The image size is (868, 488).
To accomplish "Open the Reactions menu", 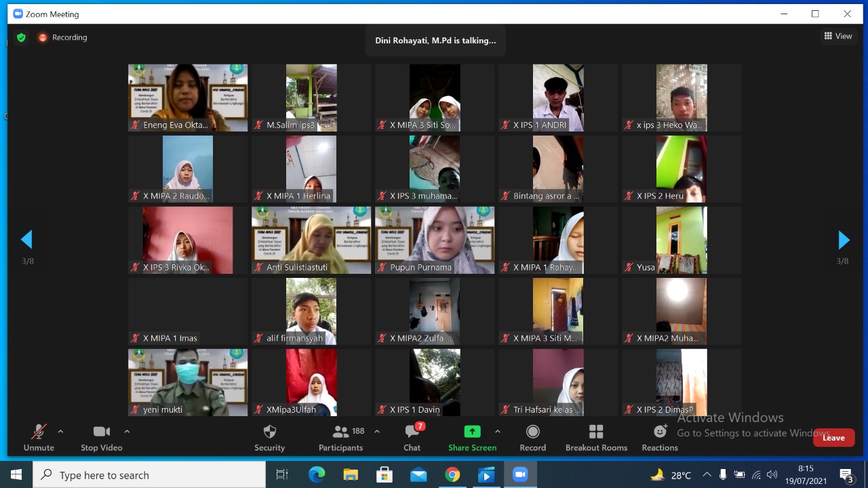I will point(659,438).
